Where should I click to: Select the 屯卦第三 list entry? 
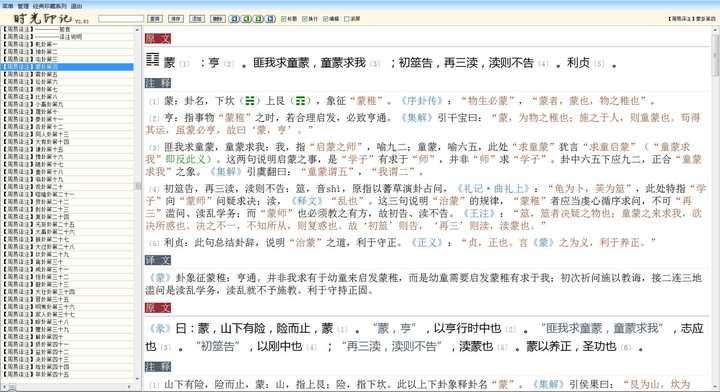point(67,59)
